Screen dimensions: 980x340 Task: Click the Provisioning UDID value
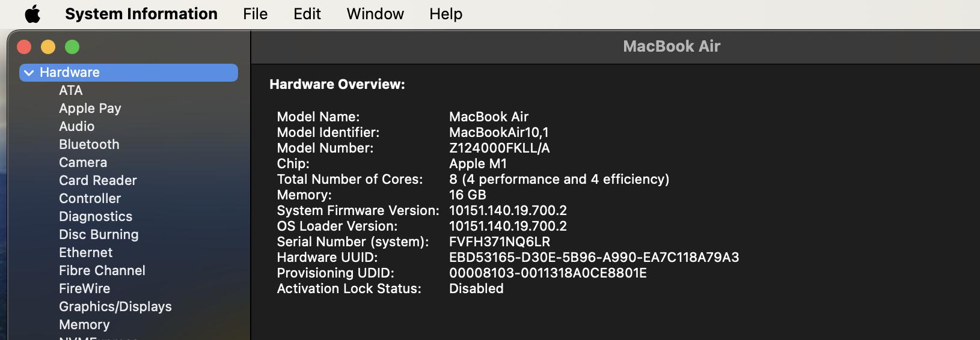[548, 273]
